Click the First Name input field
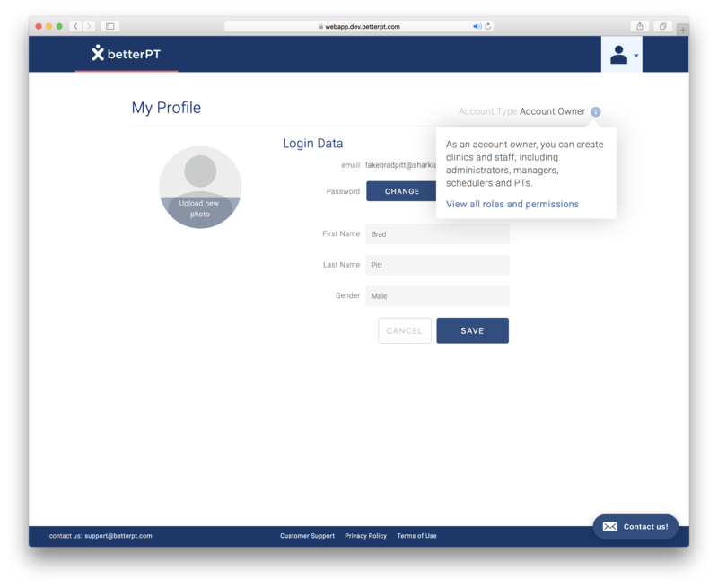 tap(437, 234)
